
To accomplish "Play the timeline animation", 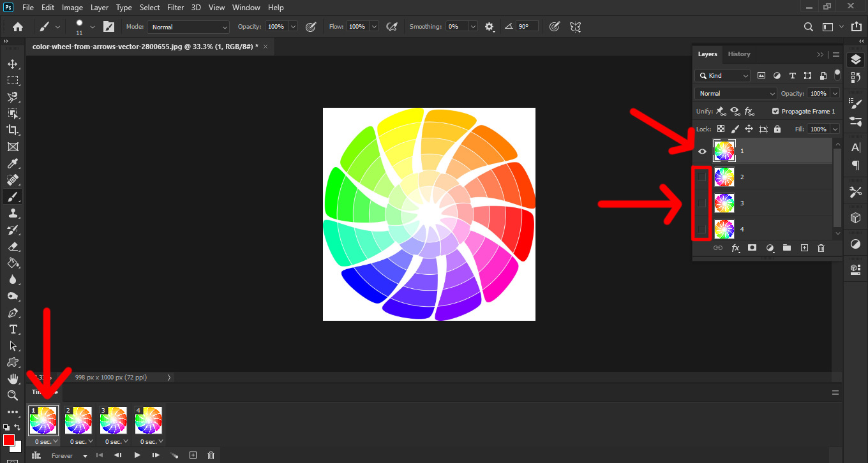I will (x=137, y=455).
